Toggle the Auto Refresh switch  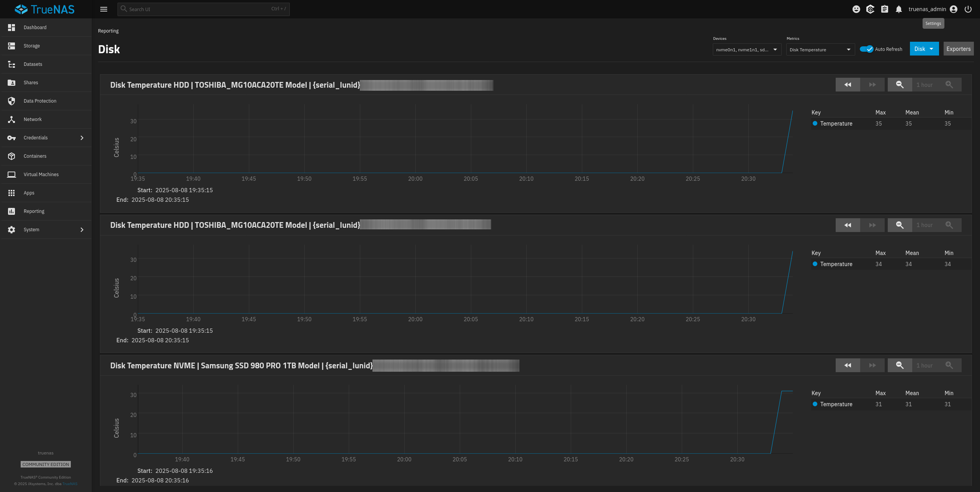(x=866, y=49)
